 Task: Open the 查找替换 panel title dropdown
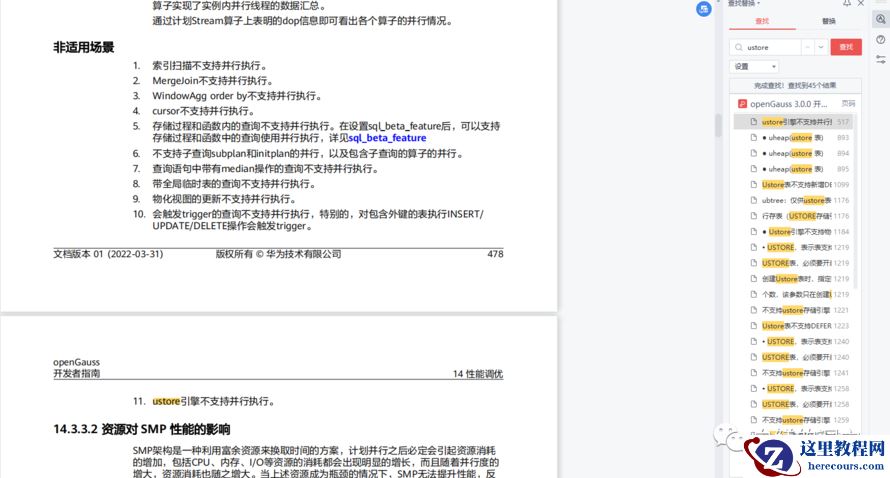[745, 3]
